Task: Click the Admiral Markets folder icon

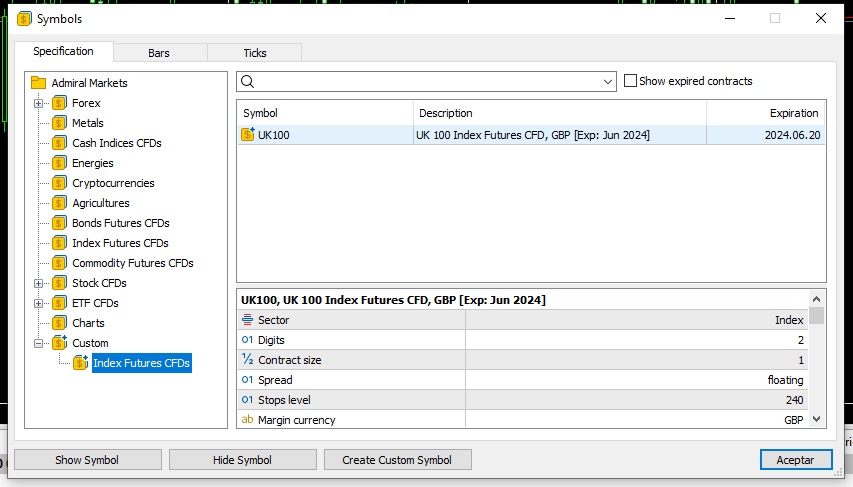Action: coord(39,83)
